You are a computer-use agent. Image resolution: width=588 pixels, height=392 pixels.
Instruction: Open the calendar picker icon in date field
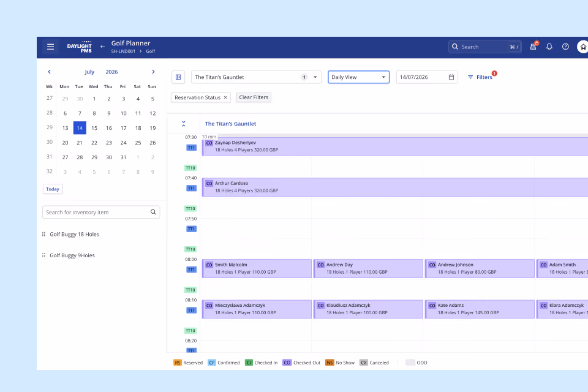(451, 77)
